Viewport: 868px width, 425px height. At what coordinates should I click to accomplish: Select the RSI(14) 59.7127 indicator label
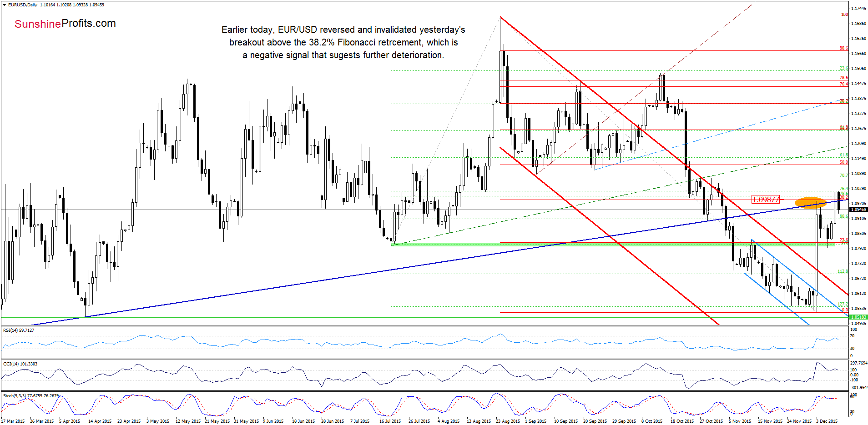pos(19,330)
